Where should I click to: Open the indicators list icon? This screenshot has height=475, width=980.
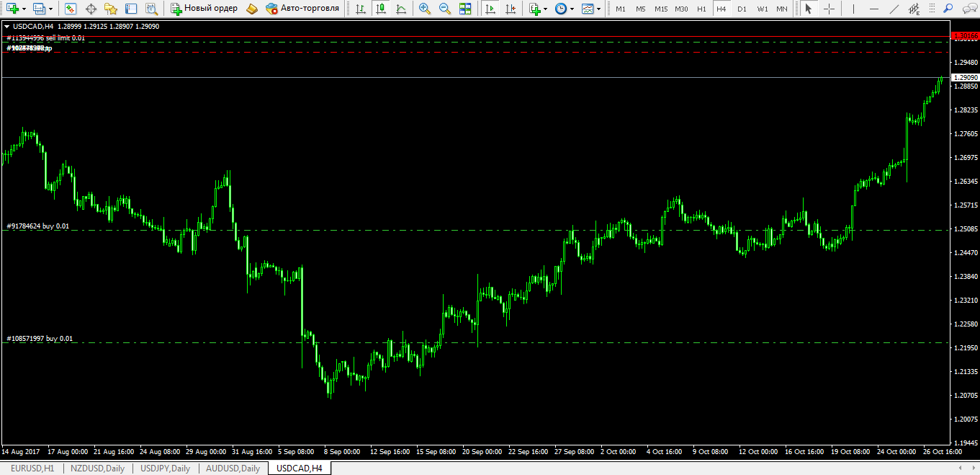534,9
